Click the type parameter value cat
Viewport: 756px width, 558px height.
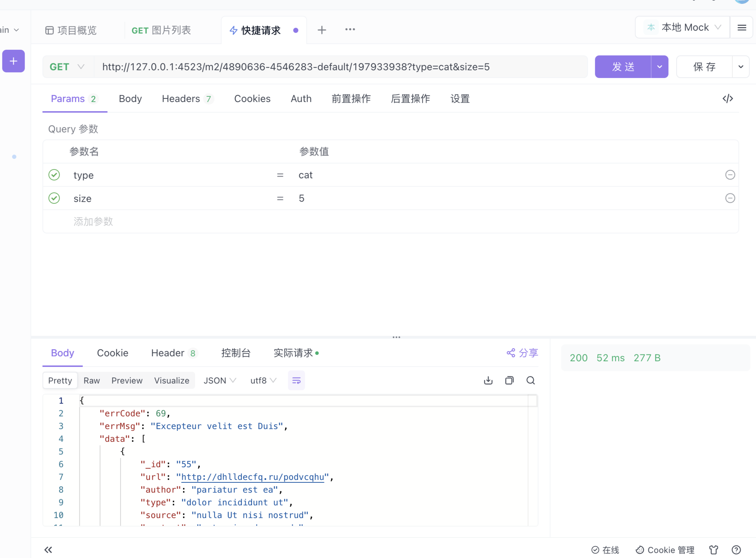306,175
